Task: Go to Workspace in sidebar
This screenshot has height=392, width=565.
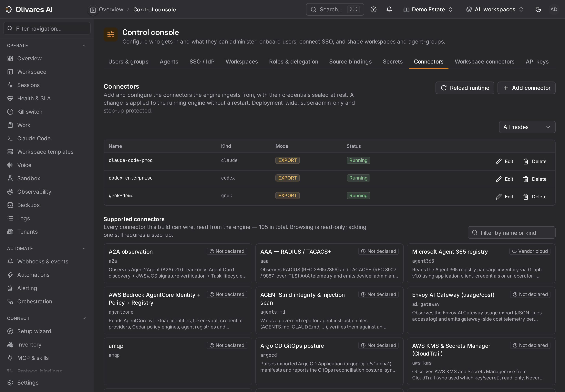Action: click(x=47, y=72)
